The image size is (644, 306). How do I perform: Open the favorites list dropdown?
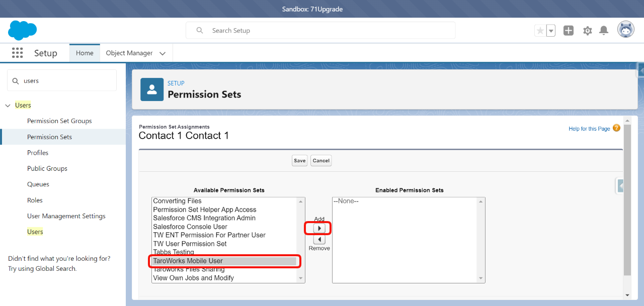[x=551, y=31]
